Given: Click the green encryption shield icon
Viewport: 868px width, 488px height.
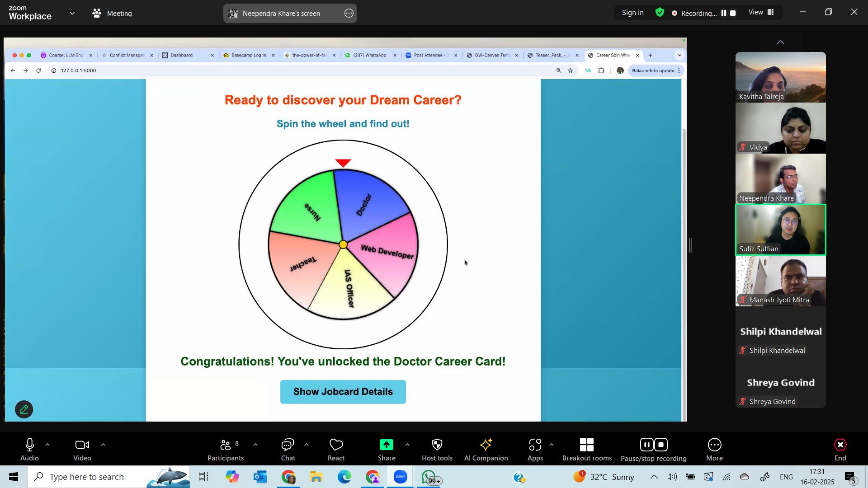Looking at the screenshot, I should (x=660, y=13).
